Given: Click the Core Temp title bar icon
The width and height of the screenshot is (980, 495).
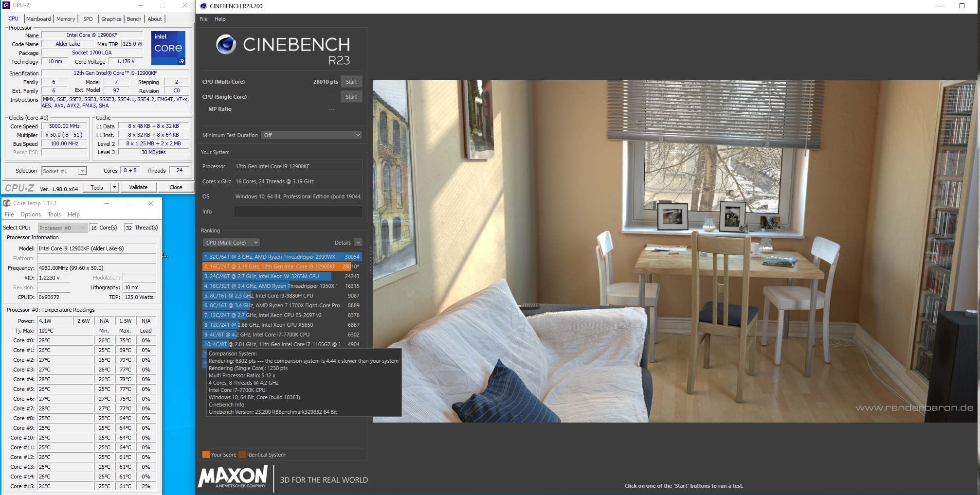Looking at the screenshot, I should point(7,203).
